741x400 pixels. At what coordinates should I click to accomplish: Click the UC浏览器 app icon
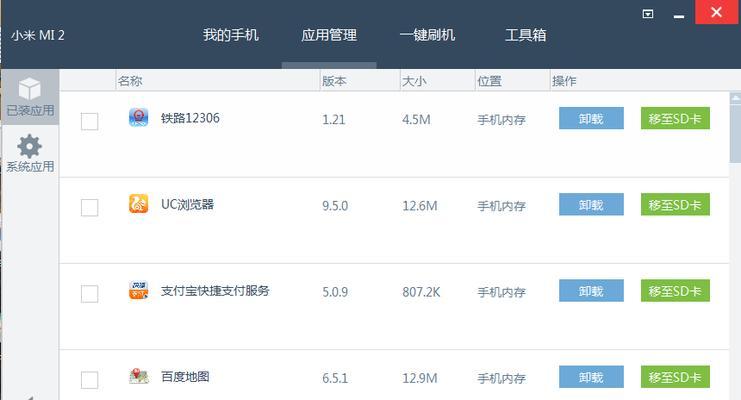pyautogui.click(x=138, y=204)
